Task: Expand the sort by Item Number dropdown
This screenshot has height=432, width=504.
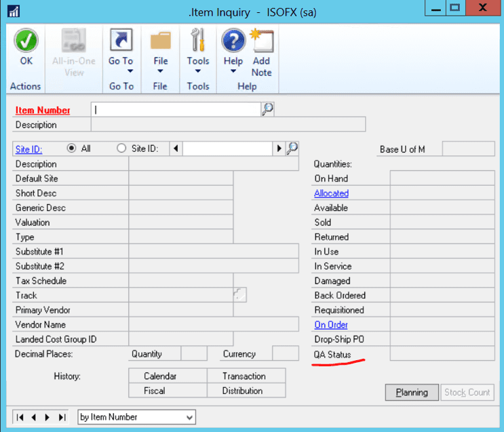Action: [x=189, y=417]
